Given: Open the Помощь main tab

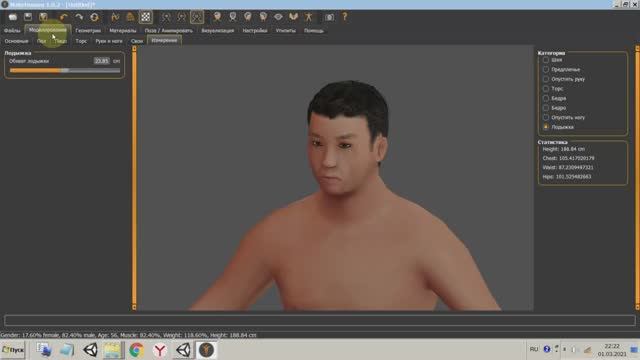Looking at the screenshot, I should (314, 31).
